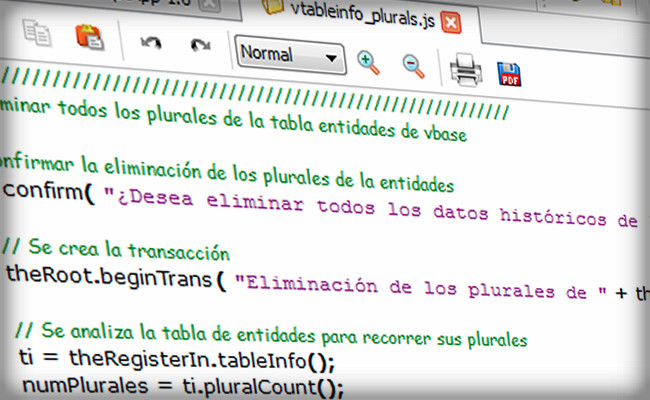Print the script using the printer icon
650x400 pixels.
(466, 70)
